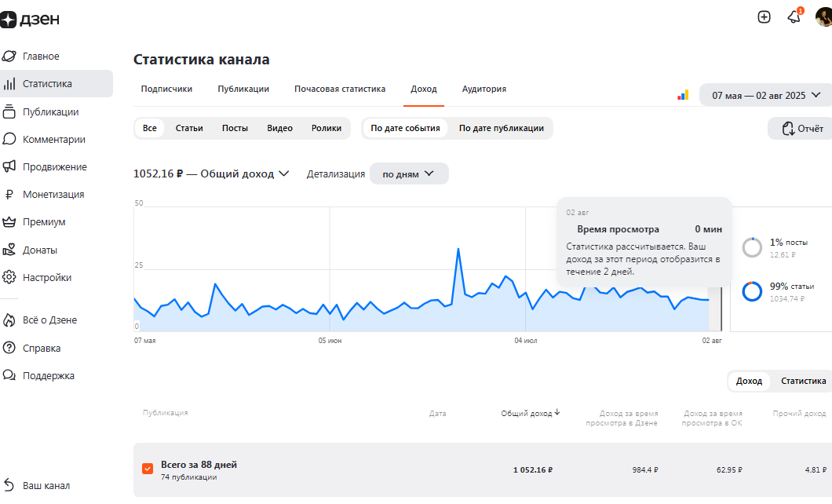832x504 pixels.
Task: Click the Прочий доход column header
Action: (799, 413)
